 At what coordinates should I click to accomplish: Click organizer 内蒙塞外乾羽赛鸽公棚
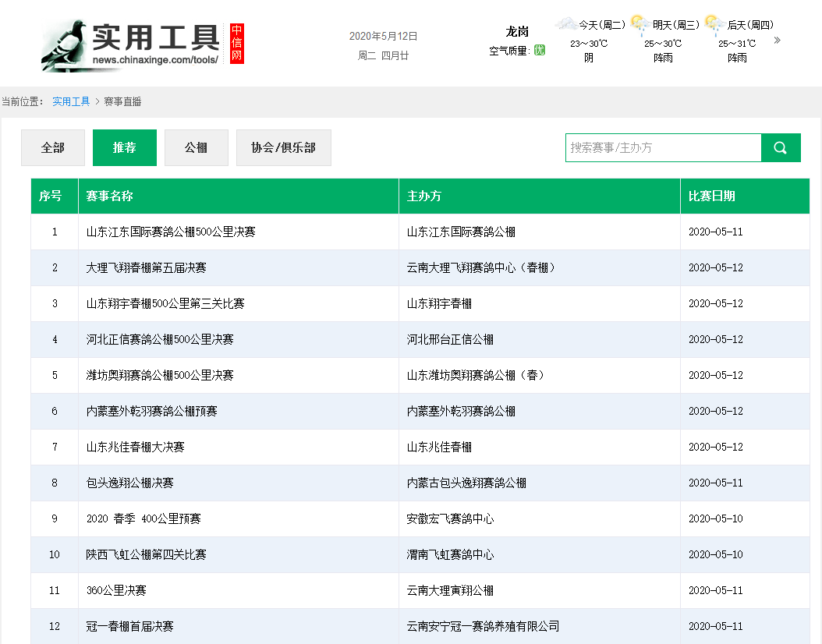coord(461,412)
